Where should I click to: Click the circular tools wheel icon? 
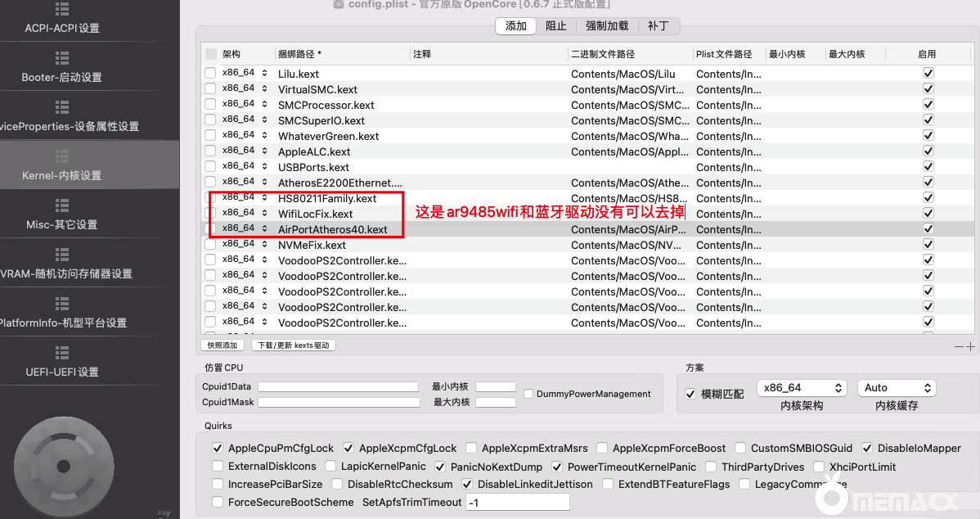click(76, 465)
